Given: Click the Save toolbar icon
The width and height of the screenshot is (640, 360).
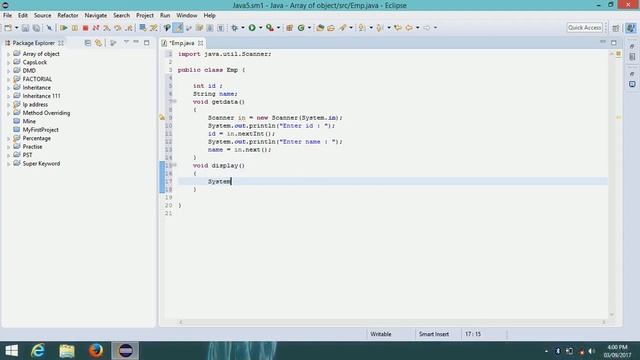Looking at the screenshot, I should click(25, 28).
